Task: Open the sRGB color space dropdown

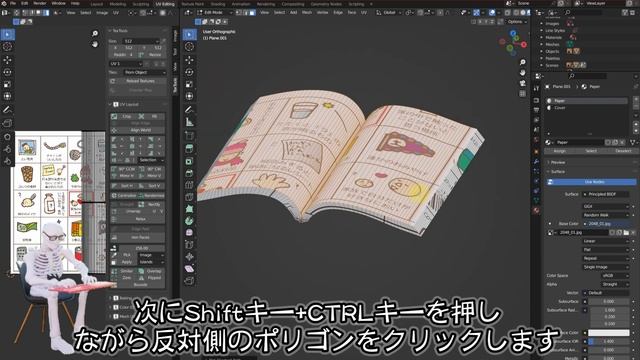Action: (616, 276)
